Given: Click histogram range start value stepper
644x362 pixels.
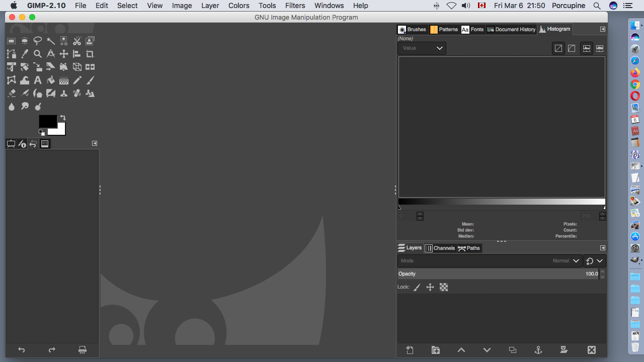Looking at the screenshot, I should (420, 216).
